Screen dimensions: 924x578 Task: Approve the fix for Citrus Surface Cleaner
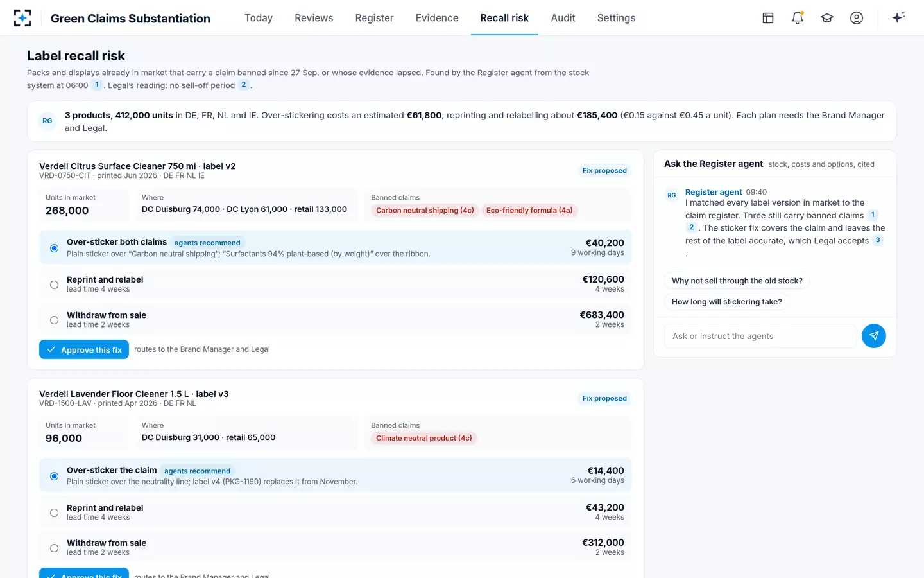84,349
